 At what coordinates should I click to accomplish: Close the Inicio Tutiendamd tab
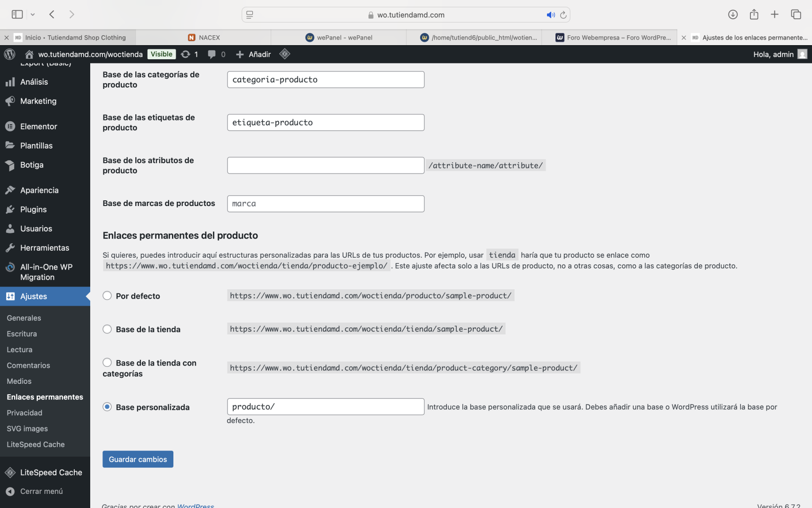[x=7, y=38]
